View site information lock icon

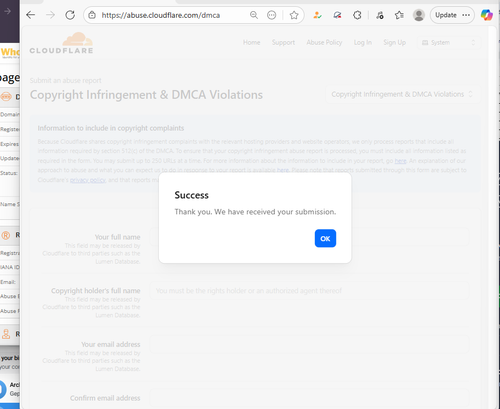92,15
